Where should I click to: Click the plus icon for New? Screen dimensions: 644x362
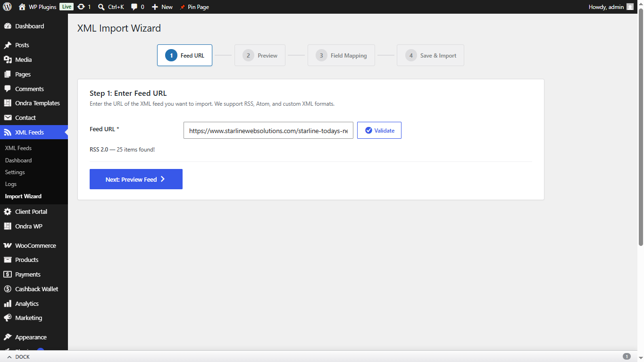tap(155, 7)
